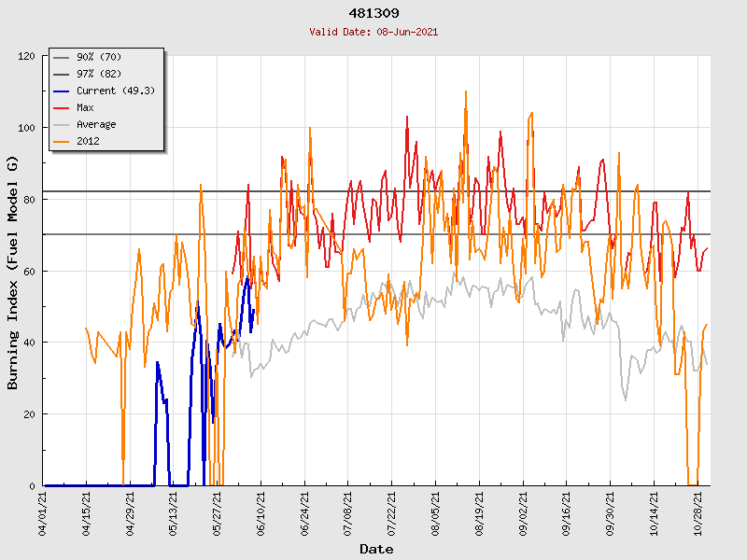Click the Current (49.3) legend label

[115, 91]
